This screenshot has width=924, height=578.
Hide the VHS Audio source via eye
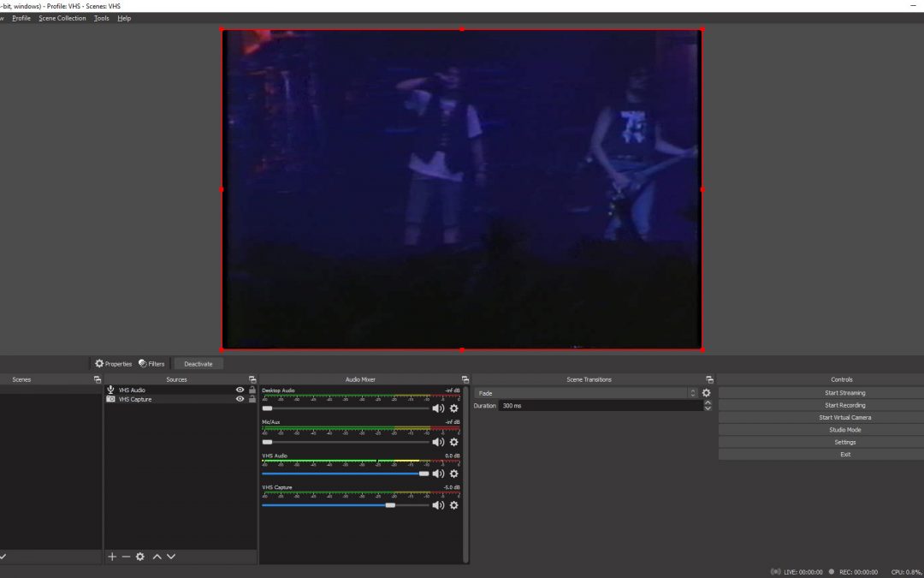pos(240,390)
